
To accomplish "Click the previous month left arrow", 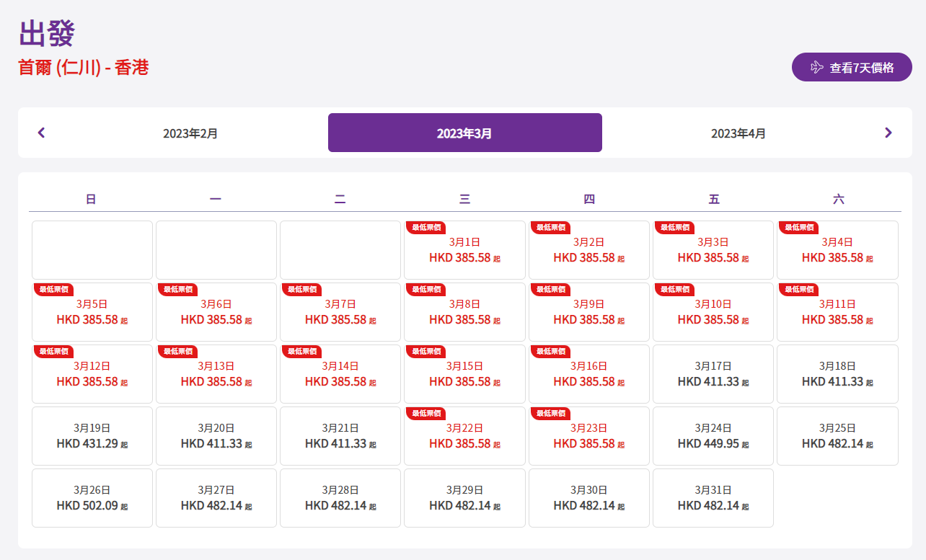I will click(41, 133).
